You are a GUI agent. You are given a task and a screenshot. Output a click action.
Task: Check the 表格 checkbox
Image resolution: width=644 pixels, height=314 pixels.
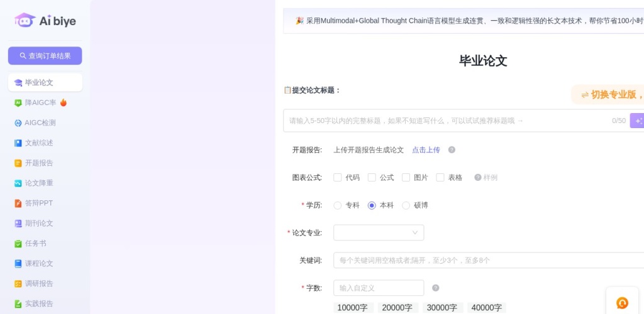point(440,178)
